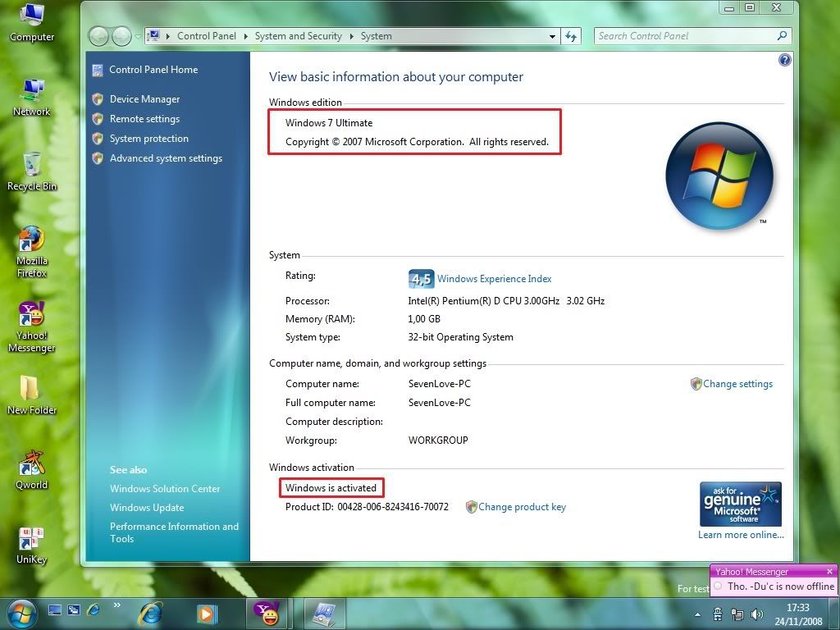Show hidden tray icons arrow

697,614
